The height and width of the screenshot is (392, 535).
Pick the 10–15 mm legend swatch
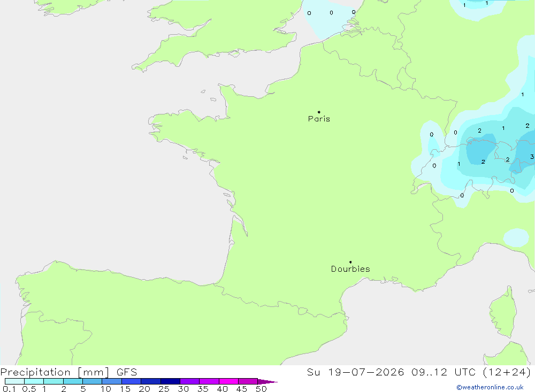click(x=112, y=381)
